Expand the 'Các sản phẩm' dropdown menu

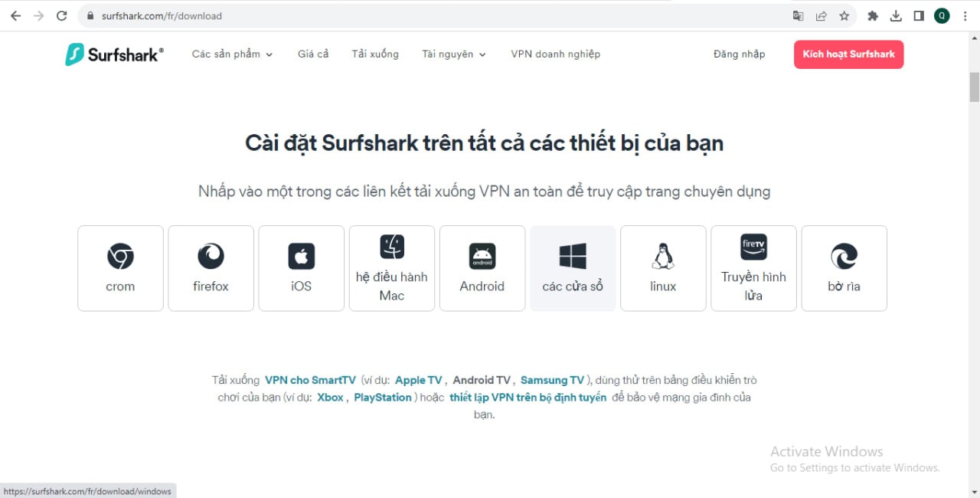tap(232, 54)
